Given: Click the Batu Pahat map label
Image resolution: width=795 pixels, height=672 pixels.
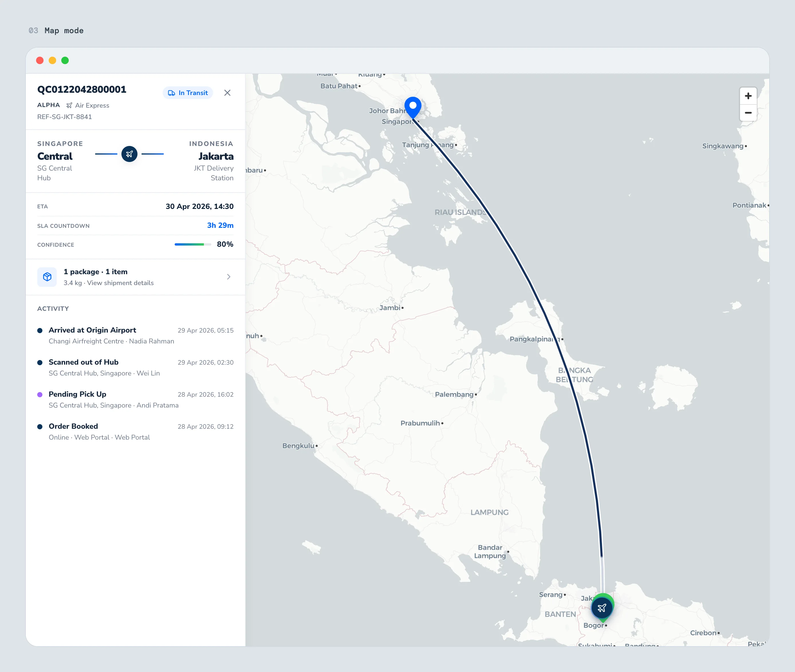Looking at the screenshot, I should tap(339, 86).
